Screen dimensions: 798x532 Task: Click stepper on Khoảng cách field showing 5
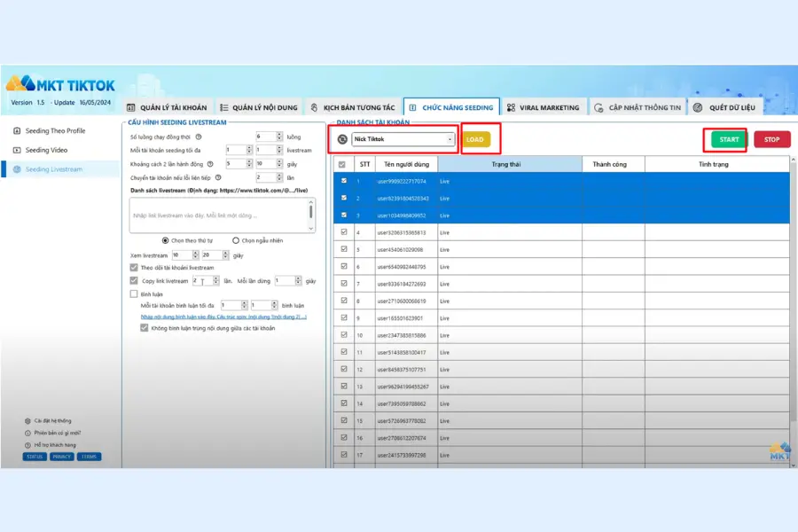pyautogui.click(x=249, y=163)
